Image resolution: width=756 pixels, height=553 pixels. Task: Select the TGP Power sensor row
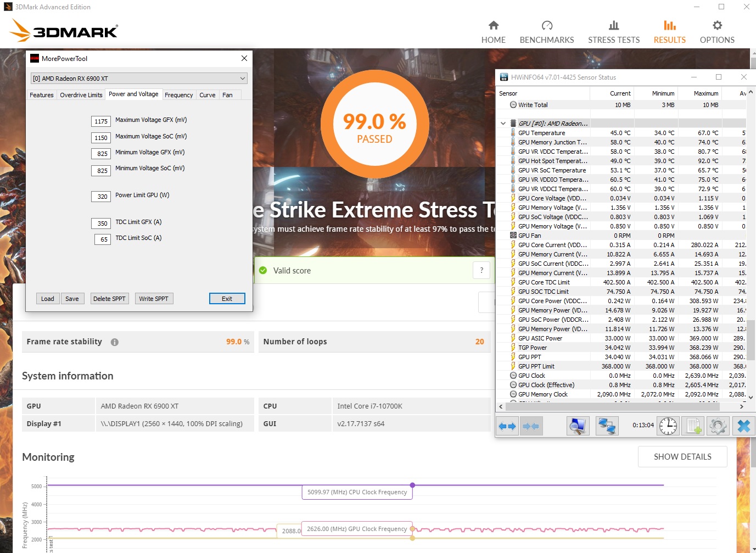coord(621,348)
